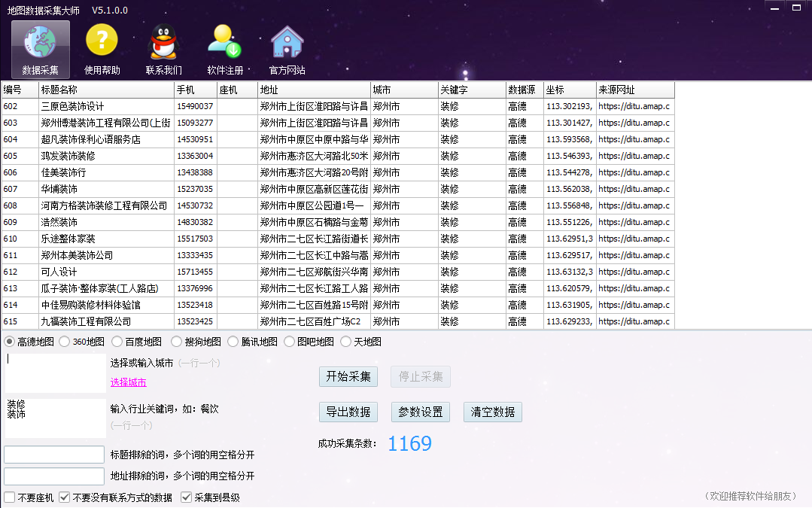Click the 标题排除词 text field
This screenshot has width=812, height=508.
pos(53,454)
